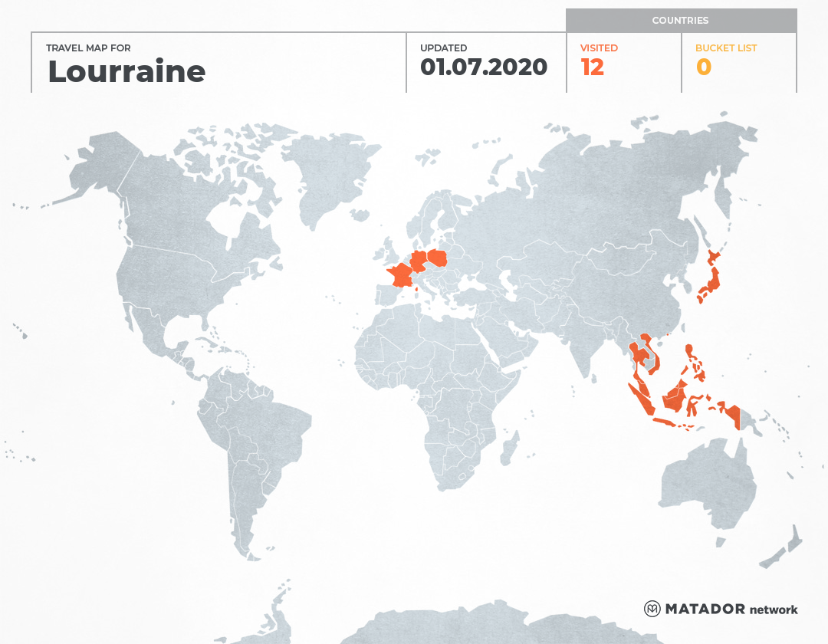Click the name Lourraine
Image resolution: width=828 pixels, height=644 pixels.
127,71
